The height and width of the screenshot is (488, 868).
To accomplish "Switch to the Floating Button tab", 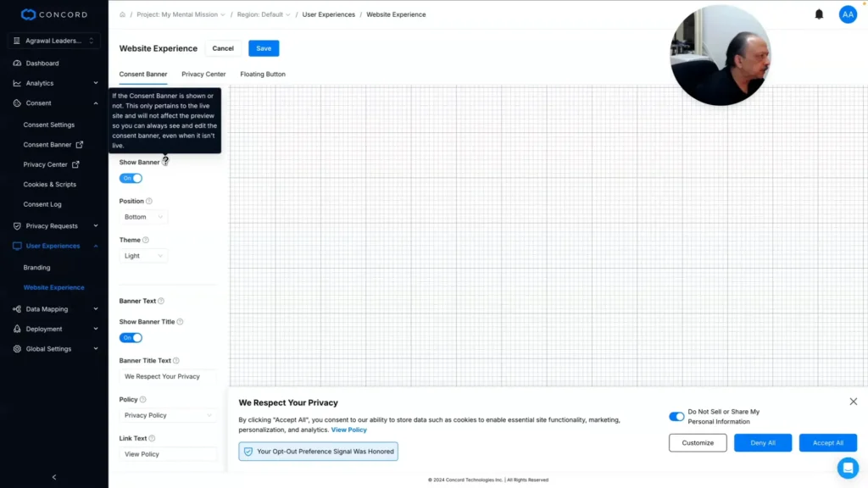I will click(x=263, y=75).
